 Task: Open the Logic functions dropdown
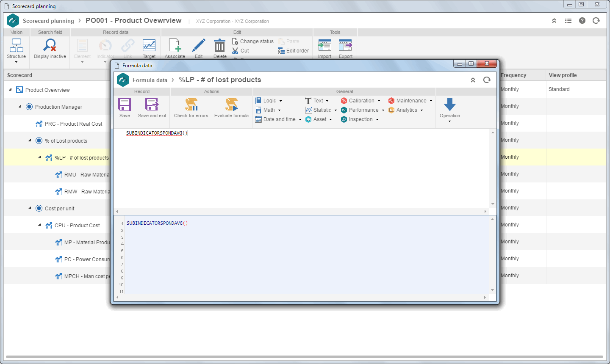point(269,101)
